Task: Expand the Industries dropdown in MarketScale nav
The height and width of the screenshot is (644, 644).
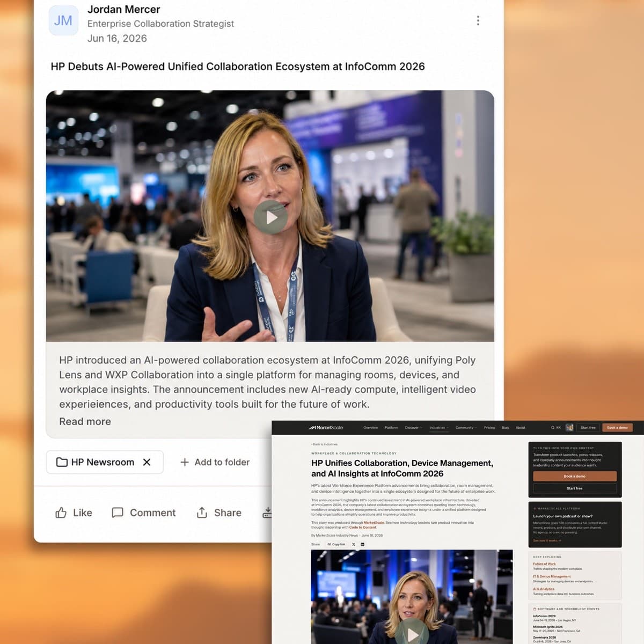Action: pos(438,428)
